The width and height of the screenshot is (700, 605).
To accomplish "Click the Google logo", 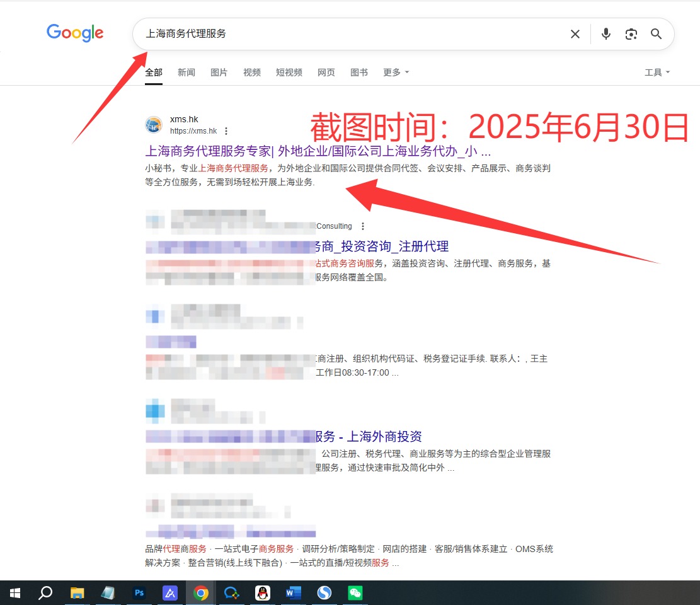I will [x=75, y=33].
